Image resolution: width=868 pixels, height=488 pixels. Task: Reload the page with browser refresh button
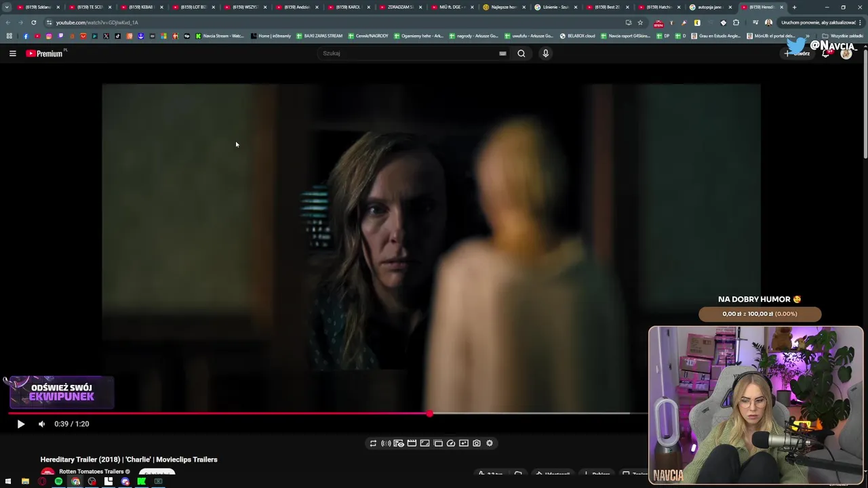(x=33, y=22)
